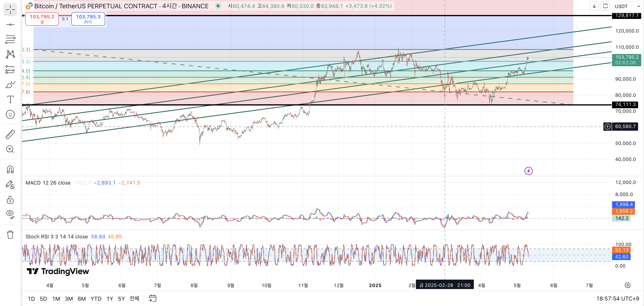Screen dimensions: 644x306
Task: Click the 2025-02-28 21:00 date marker
Action: pyautogui.click(x=445, y=285)
